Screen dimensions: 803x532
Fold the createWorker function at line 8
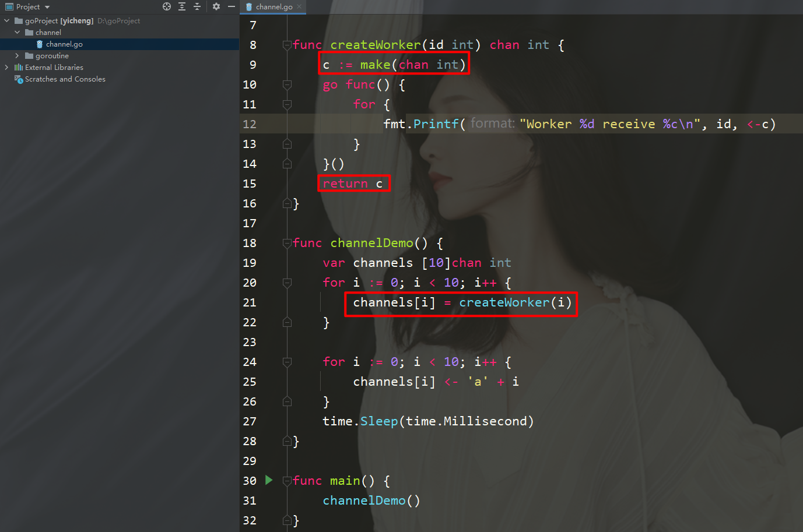(287, 45)
